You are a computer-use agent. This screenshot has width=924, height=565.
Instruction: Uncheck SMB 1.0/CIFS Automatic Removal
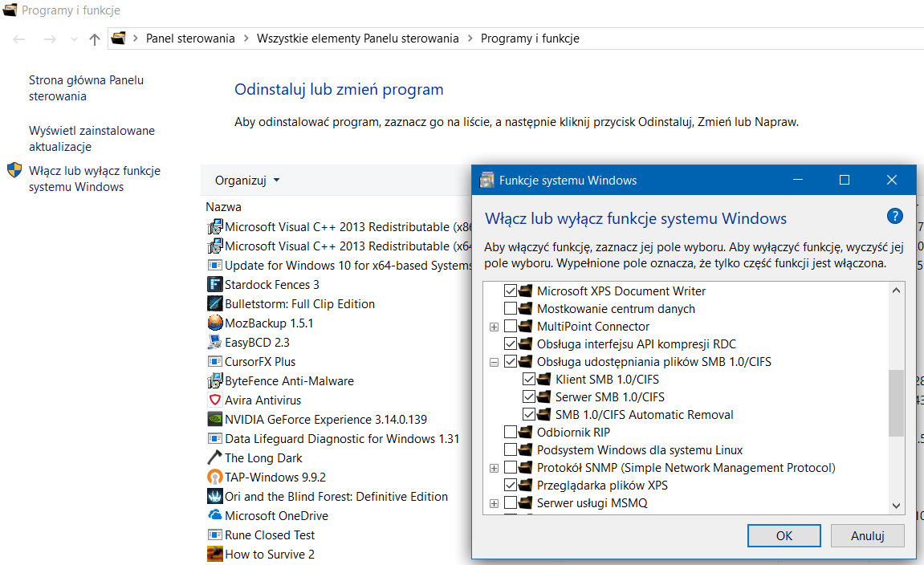click(x=529, y=415)
